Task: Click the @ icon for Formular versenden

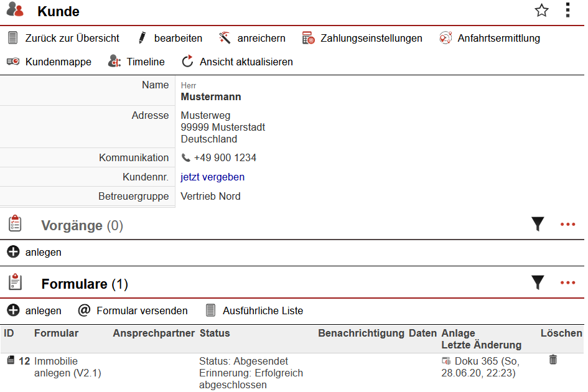Action: (84, 310)
